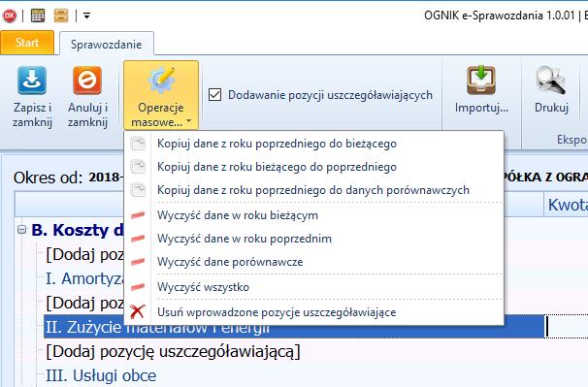Screen dimensions: 588x387
Task: Click the red DX application icon
Action: tap(10, 16)
